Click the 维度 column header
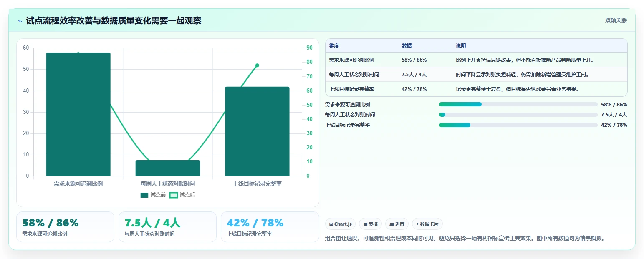The image size is (644, 259). [334, 46]
